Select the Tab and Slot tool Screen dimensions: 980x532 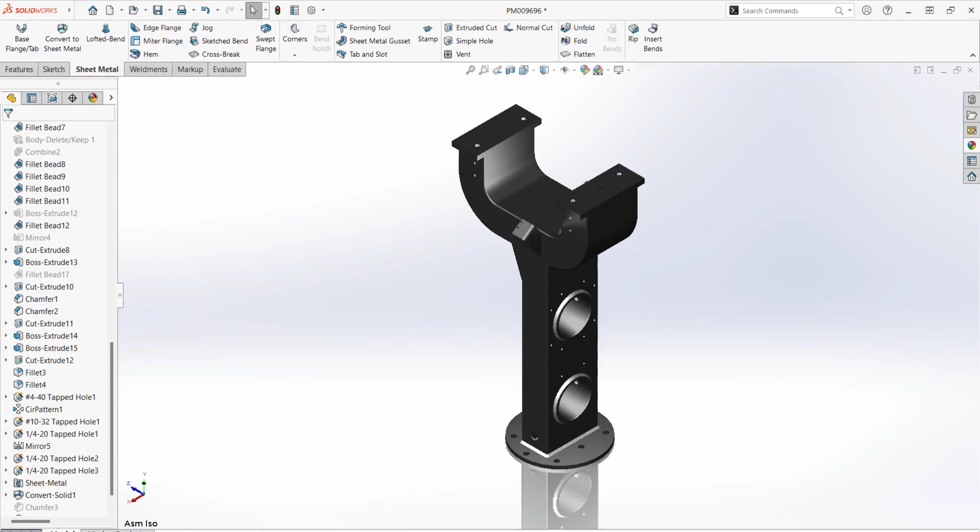[362, 54]
